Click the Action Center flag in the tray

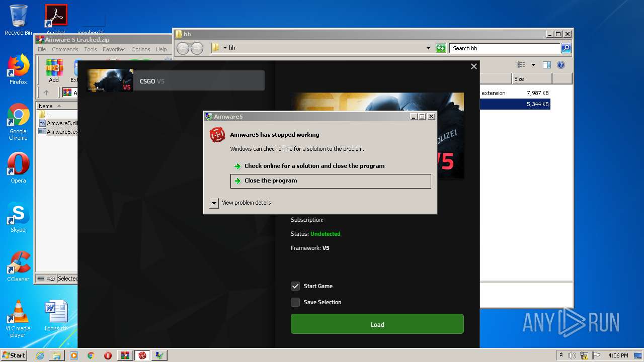point(596,355)
